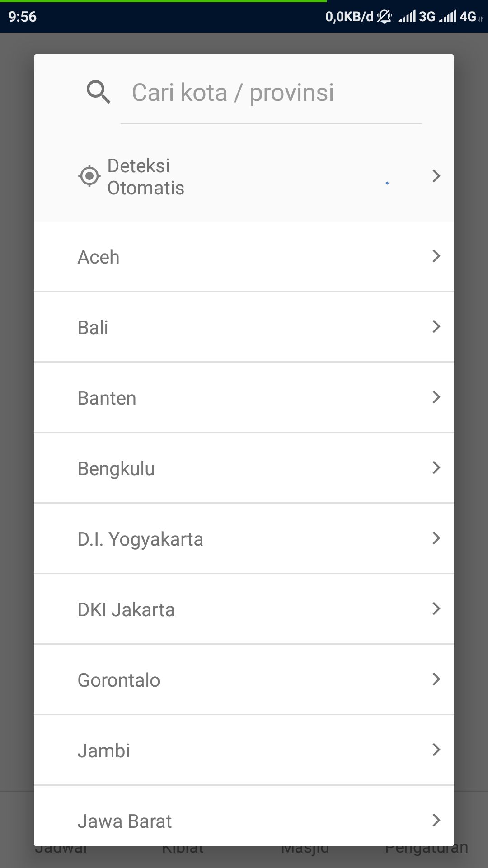Screen dimensions: 488x868
Task: Tap the Bengkulu chevron arrow
Action: click(436, 468)
